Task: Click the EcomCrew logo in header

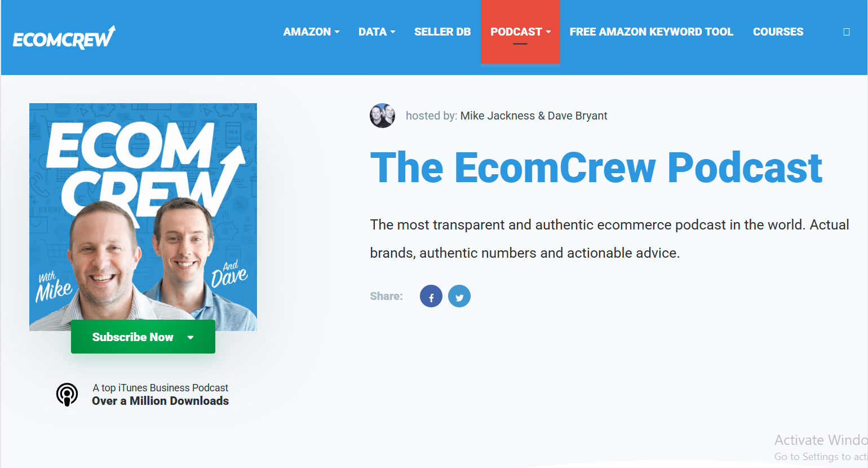Action: 64,37
